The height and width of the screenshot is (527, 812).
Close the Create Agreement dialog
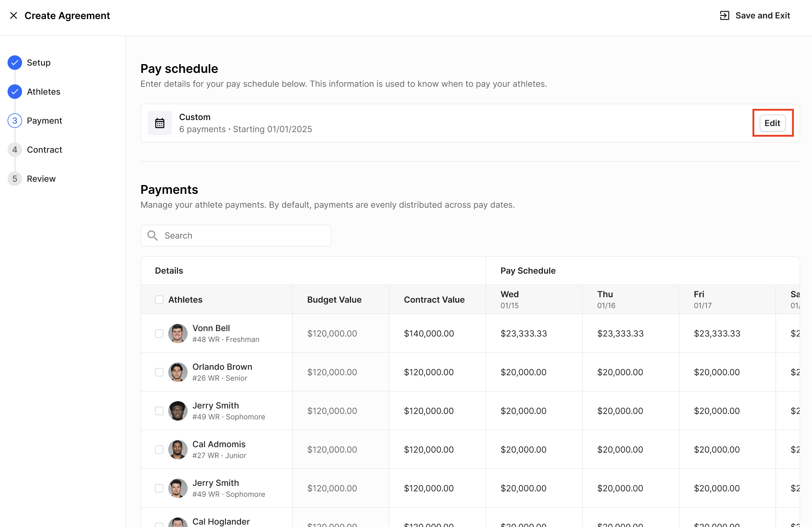14,15
